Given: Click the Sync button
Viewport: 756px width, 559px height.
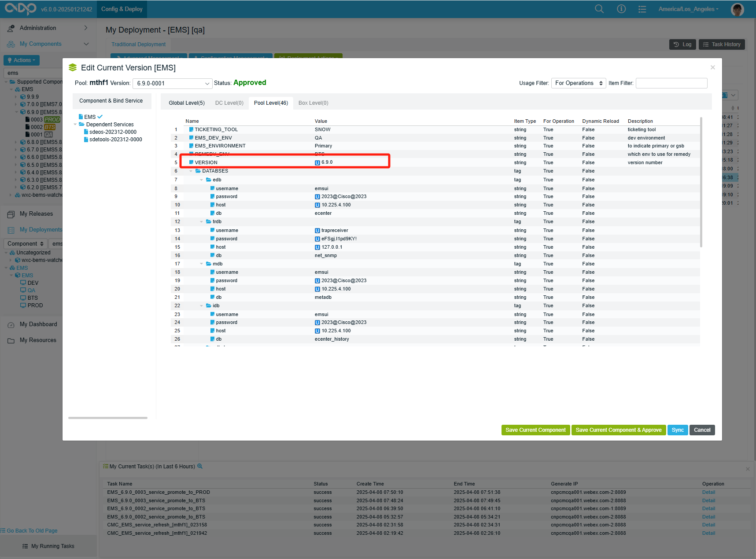Looking at the screenshot, I should tap(678, 430).
